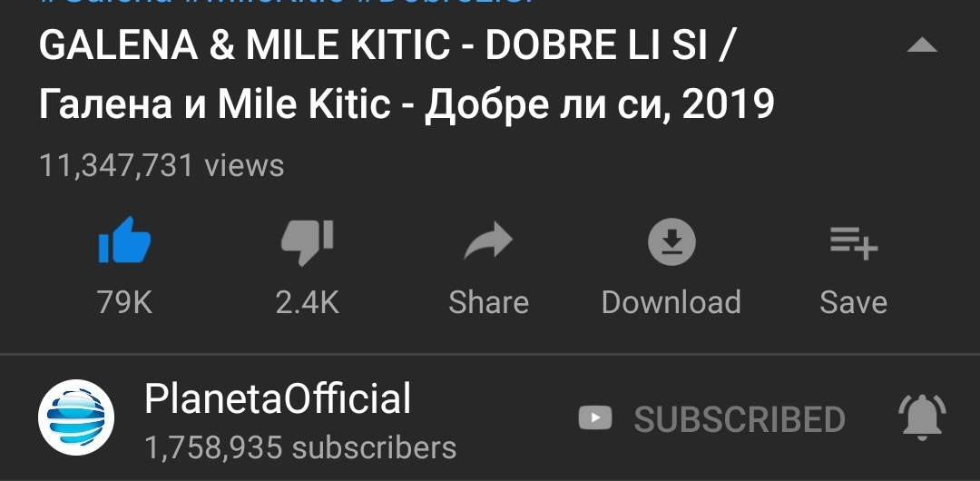Viewport: 980px width, 481px height.
Task: Collapse the video description with the up arrow
Action: coord(922,45)
